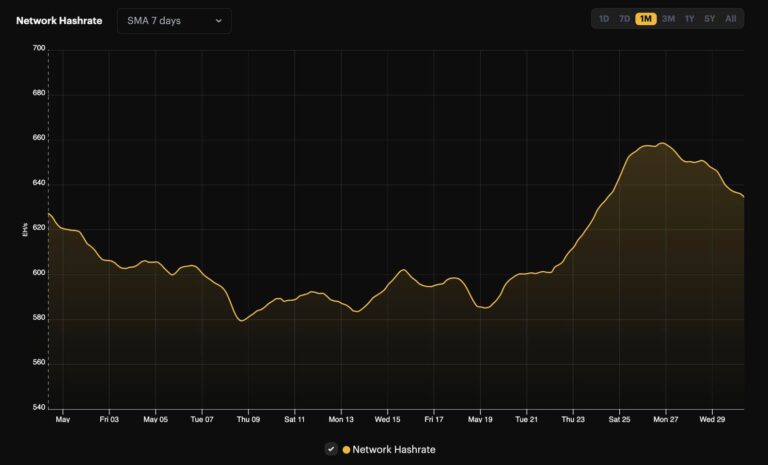Click the Sat 25 x-axis label
The image size is (768, 465).
pos(619,420)
